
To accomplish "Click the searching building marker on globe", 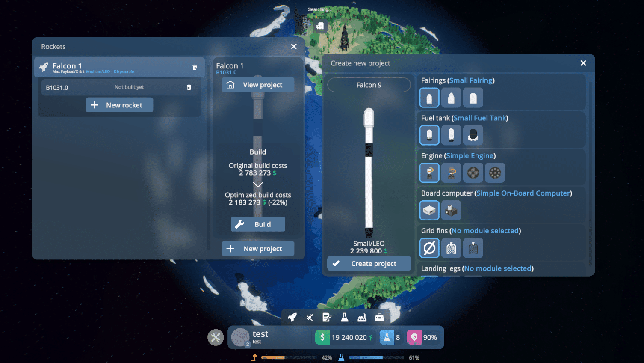I will pyautogui.click(x=319, y=26).
